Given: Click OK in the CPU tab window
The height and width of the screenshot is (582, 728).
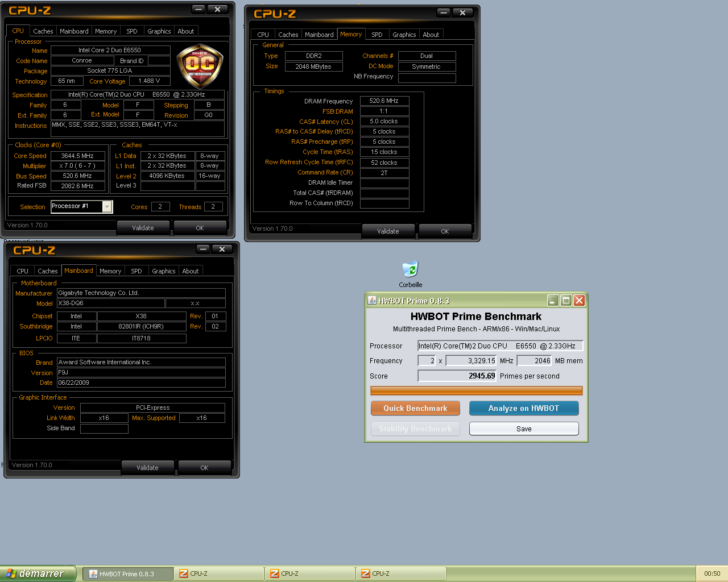Looking at the screenshot, I should coord(200,228).
